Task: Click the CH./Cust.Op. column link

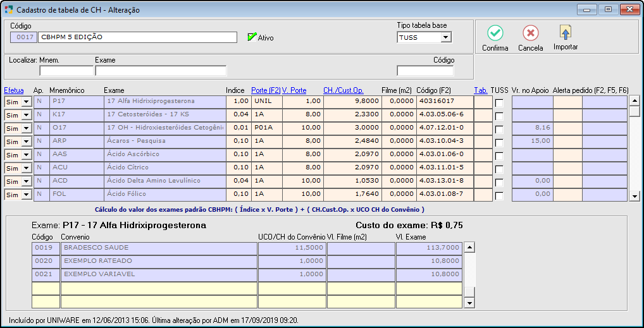Action: coord(344,90)
